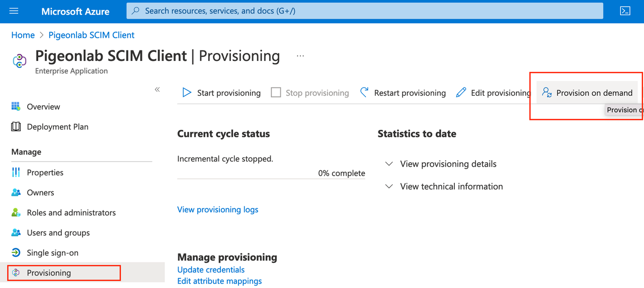Select the Provision on demand user icon
Screen dimensions: 644x288
[547, 93]
